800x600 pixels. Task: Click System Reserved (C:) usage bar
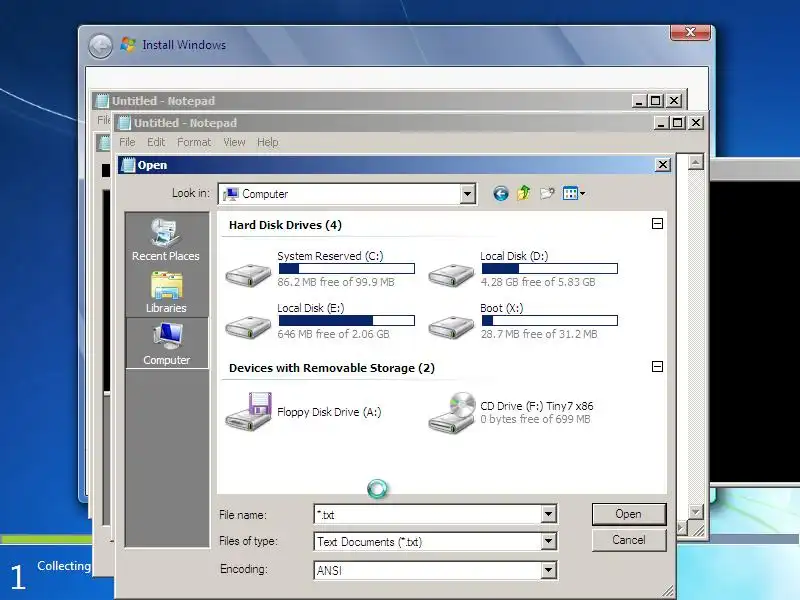346,268
